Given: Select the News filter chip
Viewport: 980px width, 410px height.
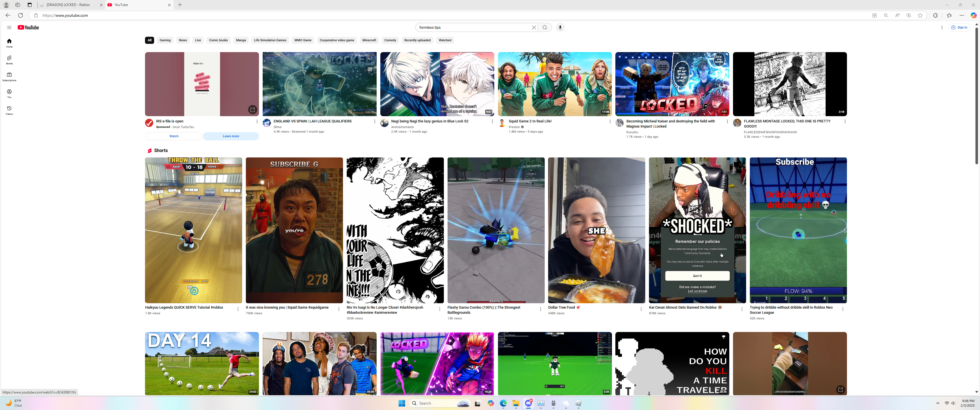Looking at the screenshot, I should [183, 40].
